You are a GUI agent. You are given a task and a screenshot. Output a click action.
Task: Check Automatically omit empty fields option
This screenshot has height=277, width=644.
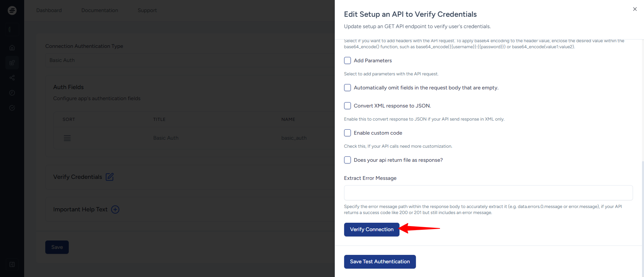pos(347,88)
